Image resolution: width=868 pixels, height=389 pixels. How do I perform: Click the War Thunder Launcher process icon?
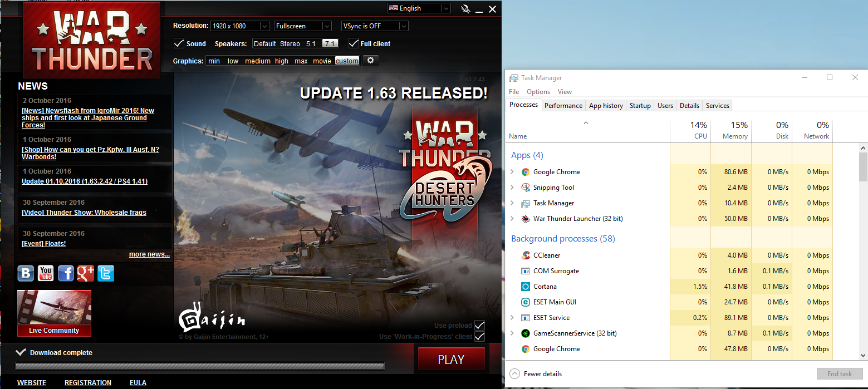pyautogui.click(x=525, y=219)
